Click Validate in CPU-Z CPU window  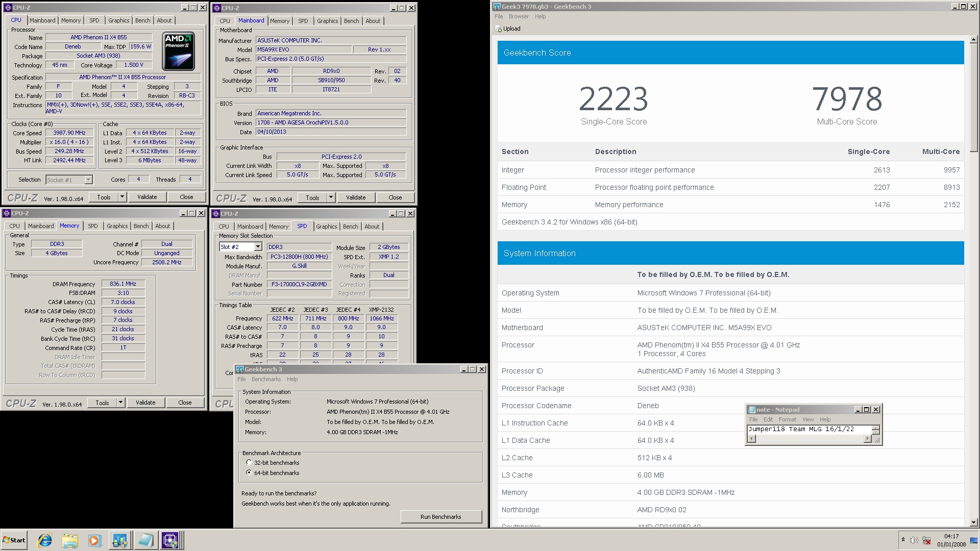click(x=147, y=197)
